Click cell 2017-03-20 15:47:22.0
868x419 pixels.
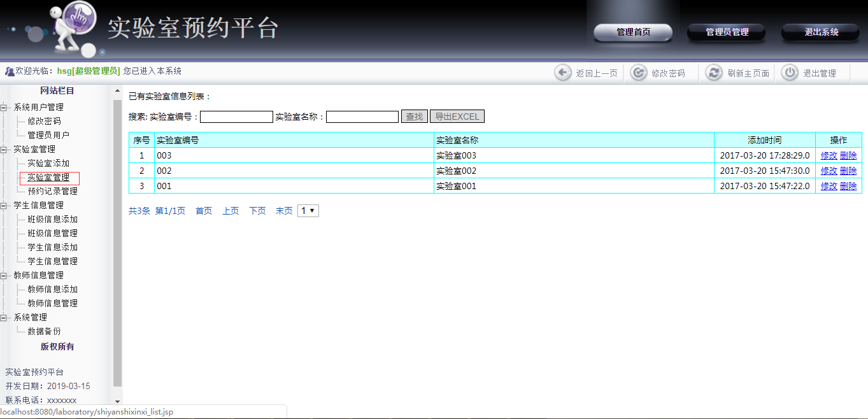[x=765, y=186]
